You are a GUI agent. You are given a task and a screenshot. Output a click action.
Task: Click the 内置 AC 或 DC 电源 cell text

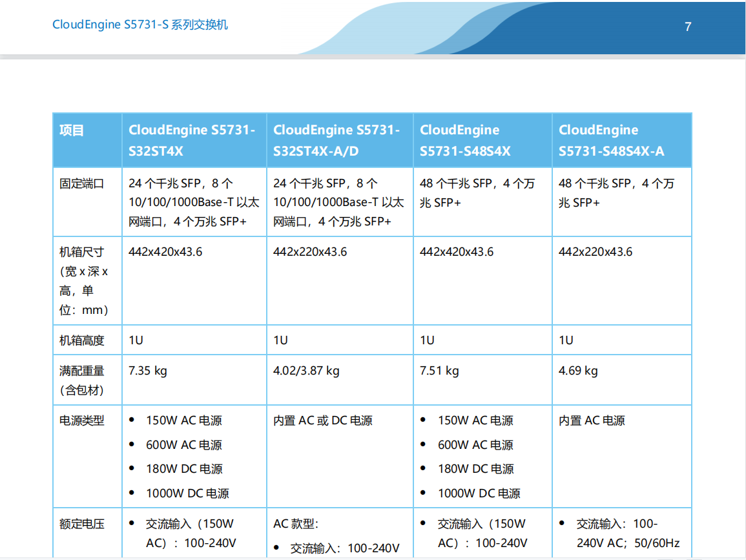tap(323, 421)
